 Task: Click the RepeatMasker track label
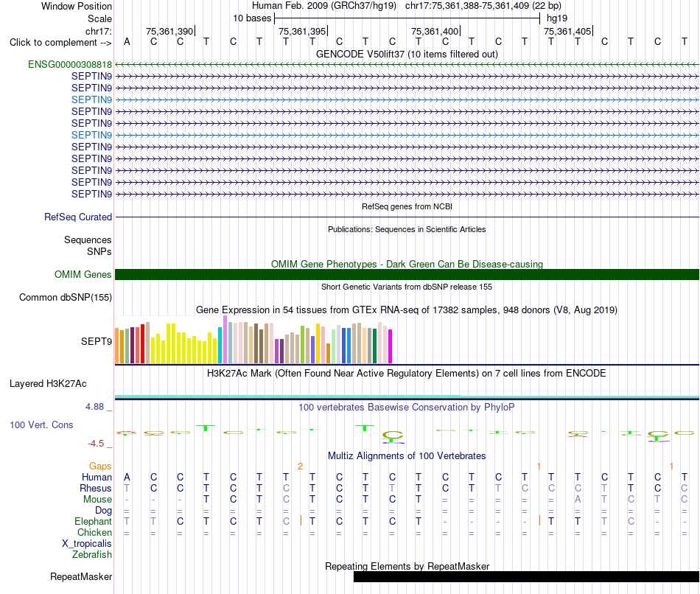81,576
